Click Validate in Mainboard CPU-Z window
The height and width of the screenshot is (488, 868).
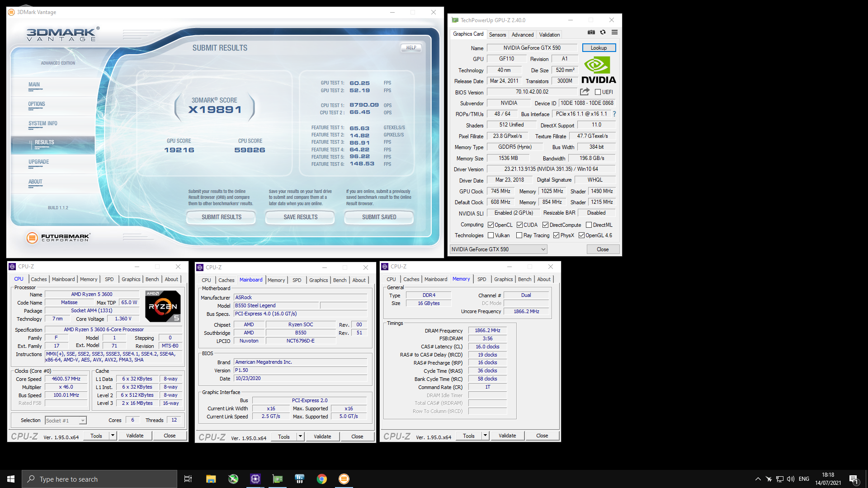coord(322,436)
